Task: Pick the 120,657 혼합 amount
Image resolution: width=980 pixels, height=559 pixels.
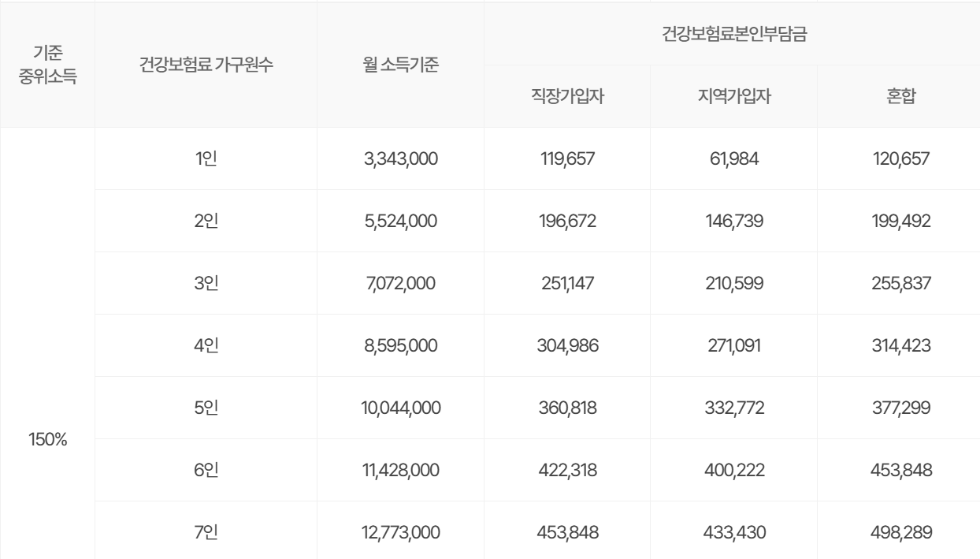Action: (x=900, y=159)
